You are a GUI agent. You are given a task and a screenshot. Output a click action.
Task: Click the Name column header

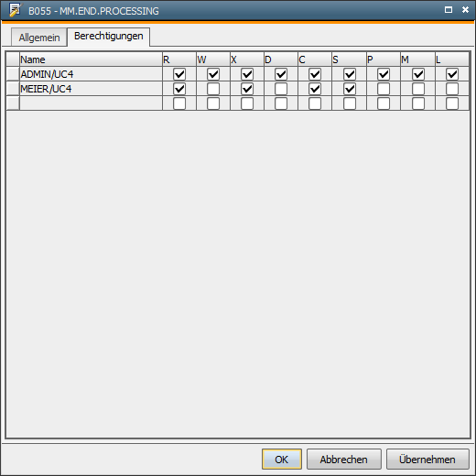point(91,59)
